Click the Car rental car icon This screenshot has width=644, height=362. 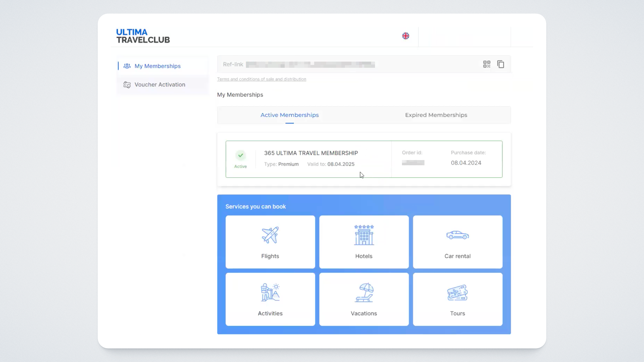[x=457, y=235]
